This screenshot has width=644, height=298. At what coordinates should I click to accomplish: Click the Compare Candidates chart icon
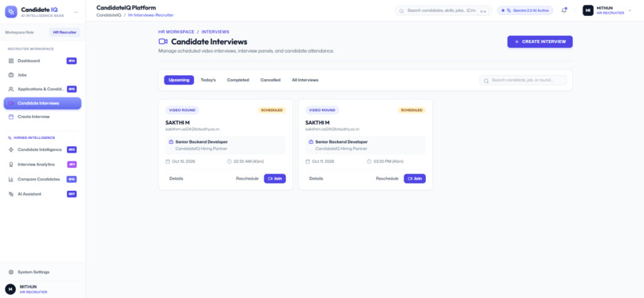click(11, 180)
